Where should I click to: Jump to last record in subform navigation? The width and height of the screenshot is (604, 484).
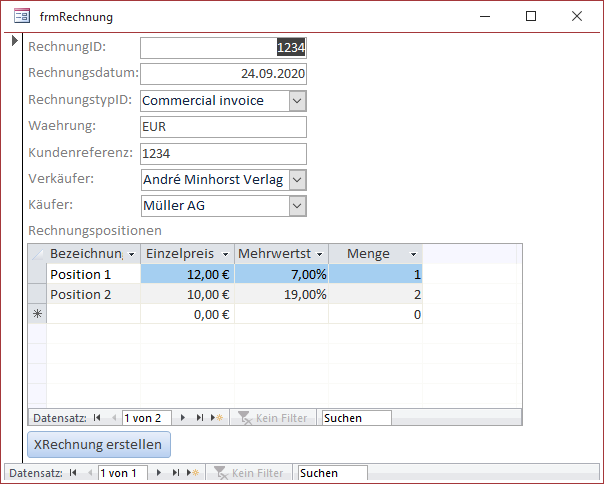pos(200,418)
